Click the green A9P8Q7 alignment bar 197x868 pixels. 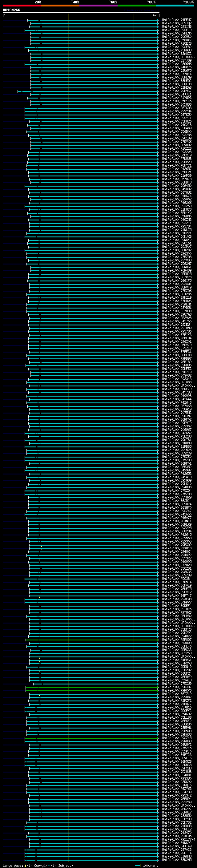(x=92, y=640)
